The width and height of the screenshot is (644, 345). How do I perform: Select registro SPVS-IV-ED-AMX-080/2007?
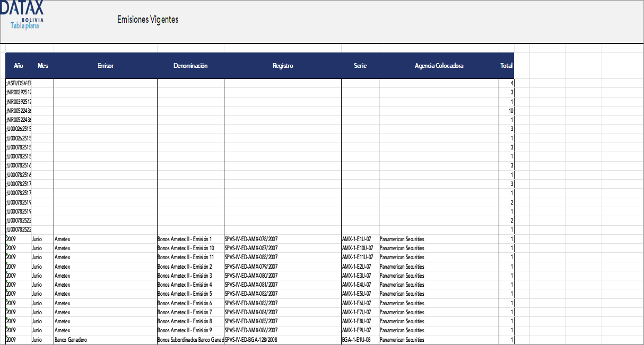(x=283, y=276)
